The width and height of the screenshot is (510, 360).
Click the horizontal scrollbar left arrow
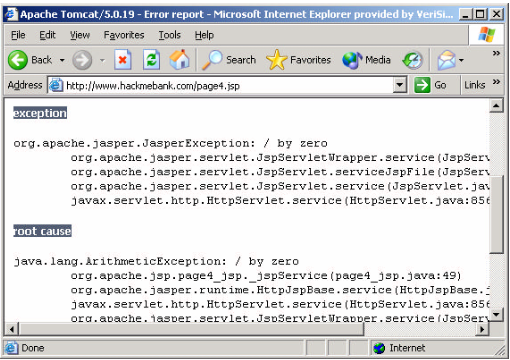point(12,329)
